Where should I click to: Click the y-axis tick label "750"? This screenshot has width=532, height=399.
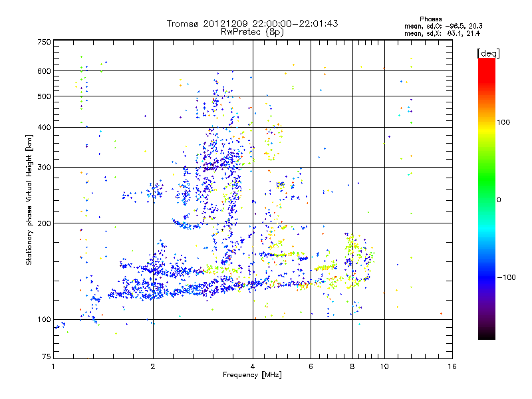click(44, 42)
